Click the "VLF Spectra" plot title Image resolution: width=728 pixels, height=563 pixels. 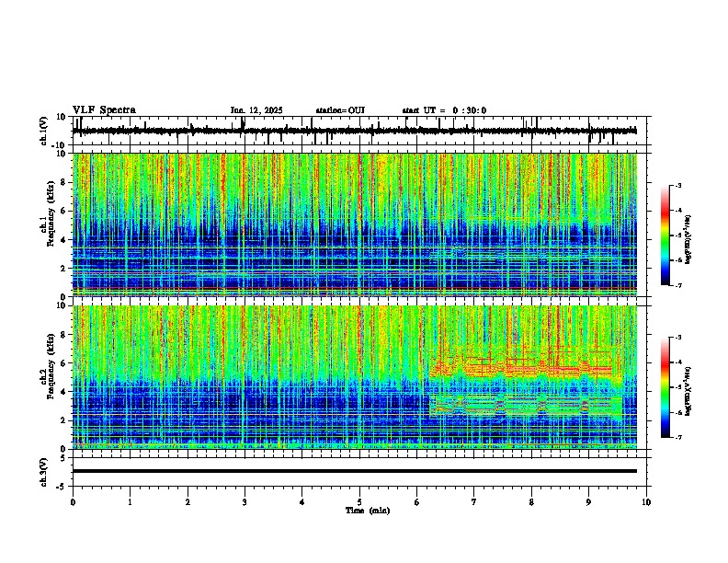coord(104,109)
